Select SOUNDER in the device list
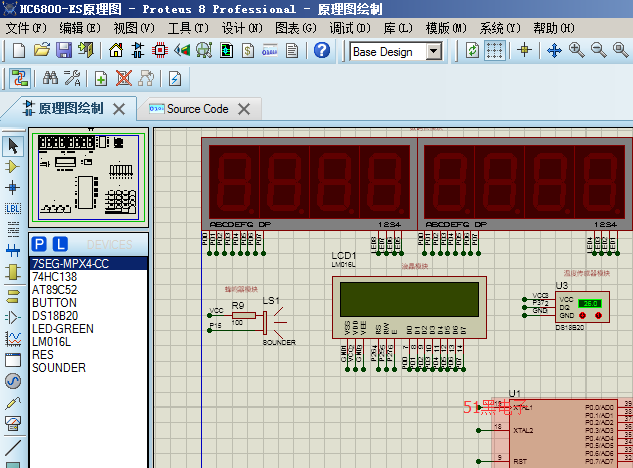The height and width of the screenshot is (468, 633). click(x=88, y=368)
